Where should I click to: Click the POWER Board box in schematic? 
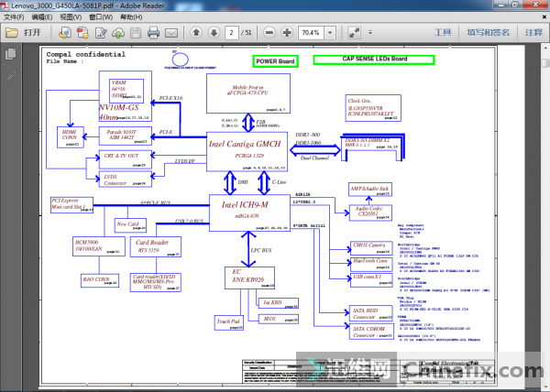point(275,61)
